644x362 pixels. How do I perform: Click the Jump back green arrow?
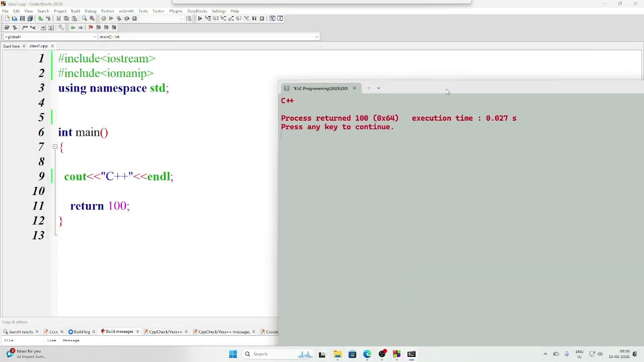[72, 28]
